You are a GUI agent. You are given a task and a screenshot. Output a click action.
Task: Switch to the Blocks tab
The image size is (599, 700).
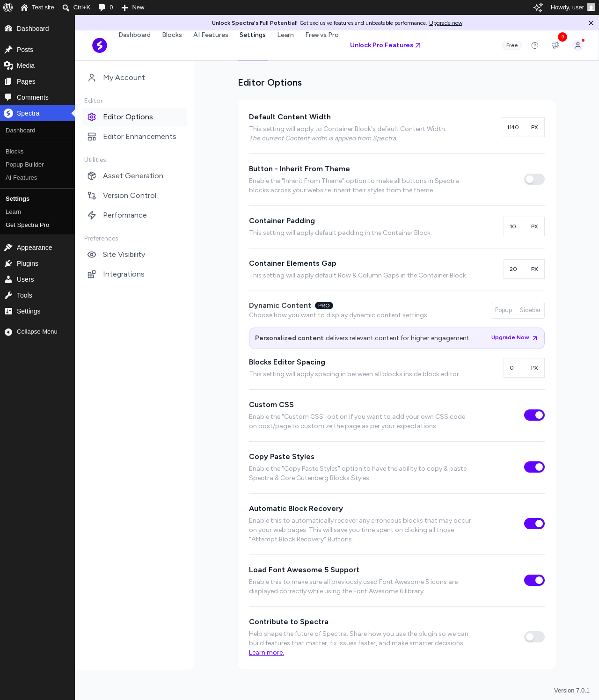pyautogui.click(x=172, y=35)
